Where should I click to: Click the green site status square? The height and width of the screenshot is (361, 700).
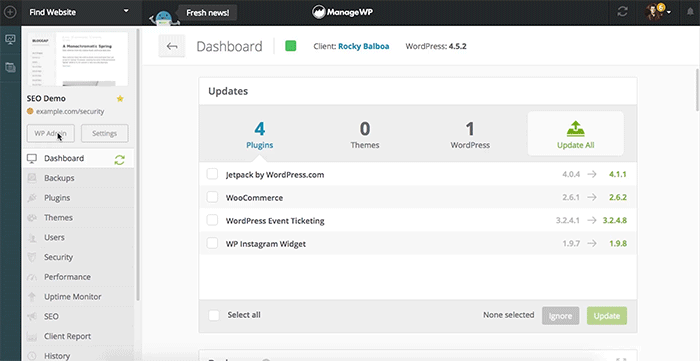click(291, 46)
